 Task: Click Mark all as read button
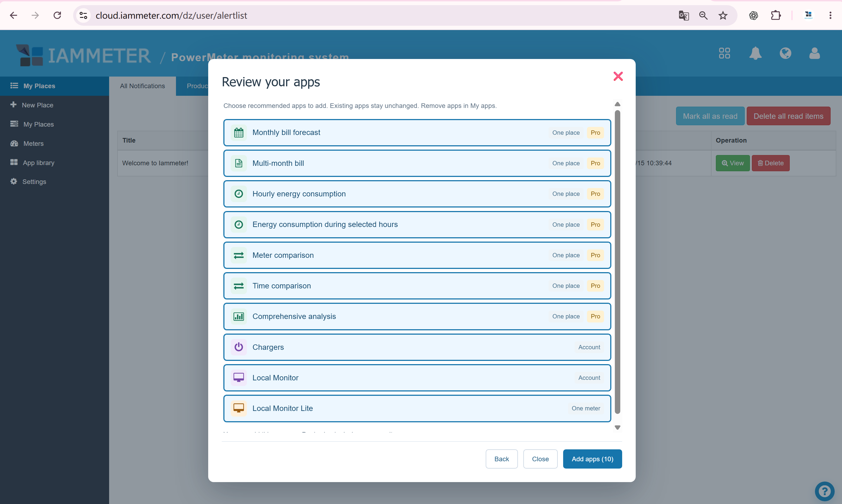click(710, 116)
